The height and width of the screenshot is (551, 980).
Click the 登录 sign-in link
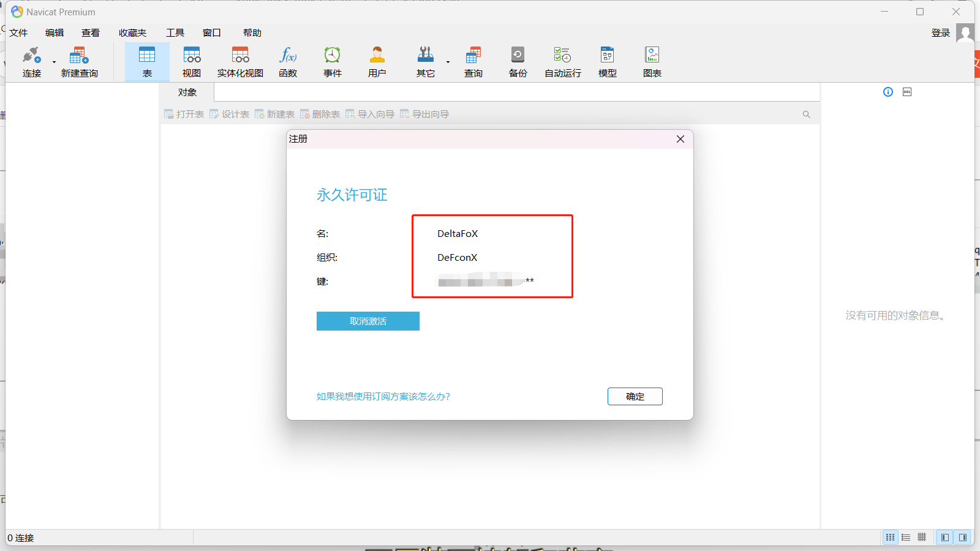(x=941, y=33)
